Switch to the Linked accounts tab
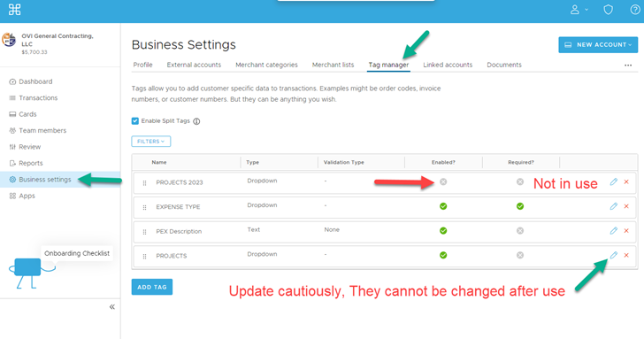The image size is (644, 339). tap(448, 65)
